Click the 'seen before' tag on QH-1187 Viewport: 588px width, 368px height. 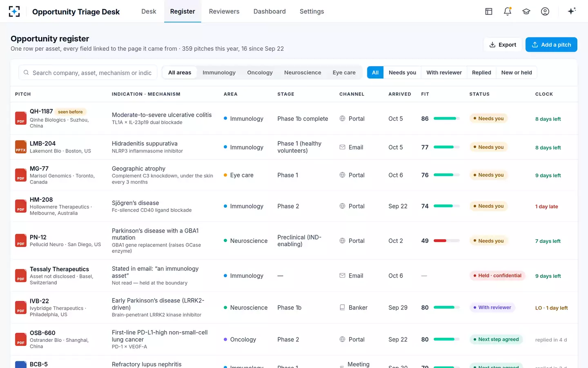coord(70,112)
